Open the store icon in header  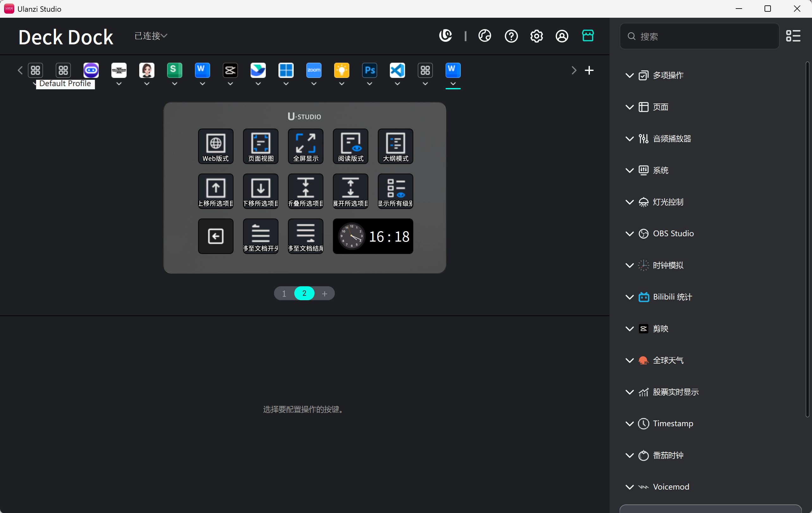coord(588,36)
